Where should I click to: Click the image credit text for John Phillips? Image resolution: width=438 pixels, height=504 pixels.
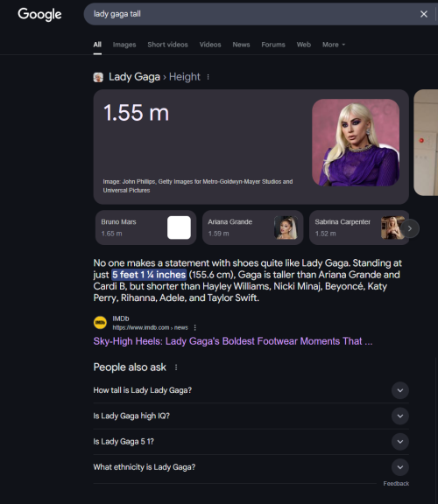point(198,185)
